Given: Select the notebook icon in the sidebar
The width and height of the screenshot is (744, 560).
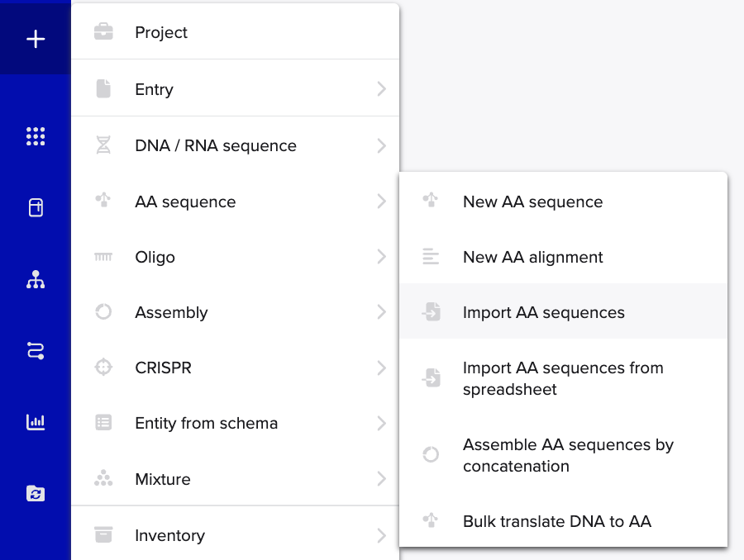Looking at the screenshot, I should 35,207.
